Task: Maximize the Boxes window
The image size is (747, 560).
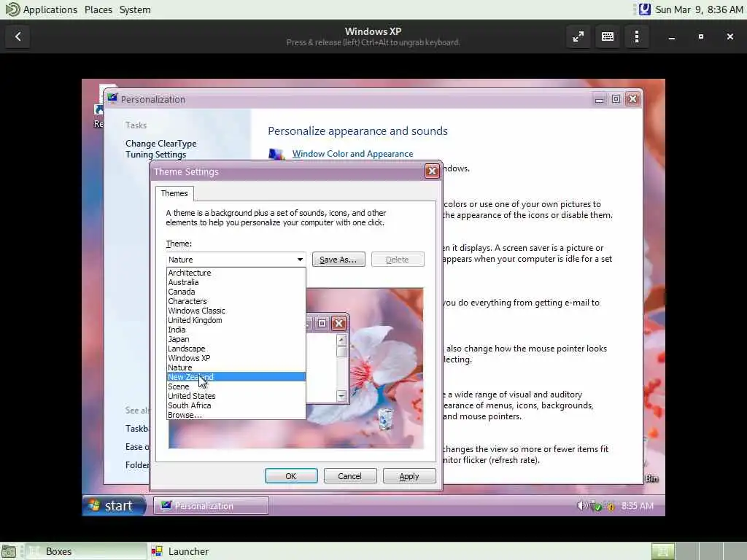Action: tap(701, 36)
